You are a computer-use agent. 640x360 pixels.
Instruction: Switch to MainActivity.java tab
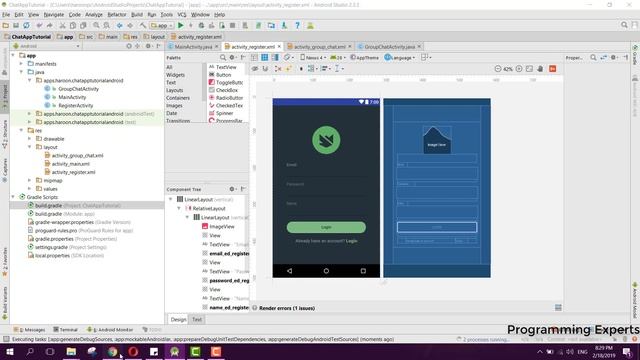(192, 47)
